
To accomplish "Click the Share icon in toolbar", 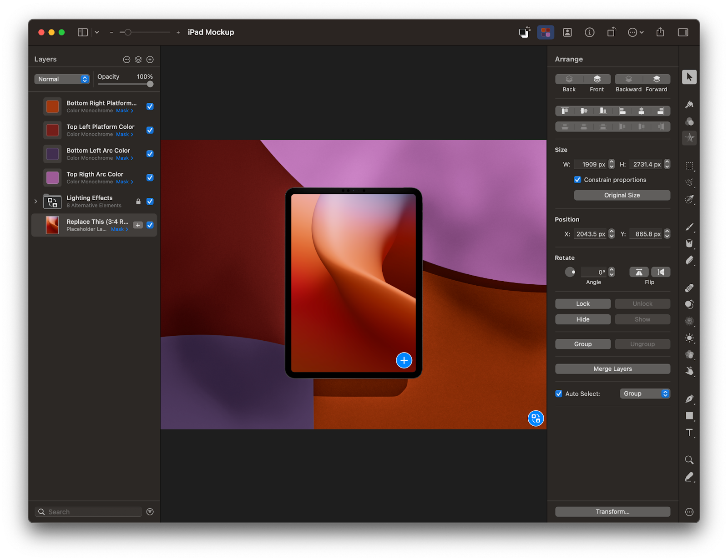I will click(x=660, y=32).
